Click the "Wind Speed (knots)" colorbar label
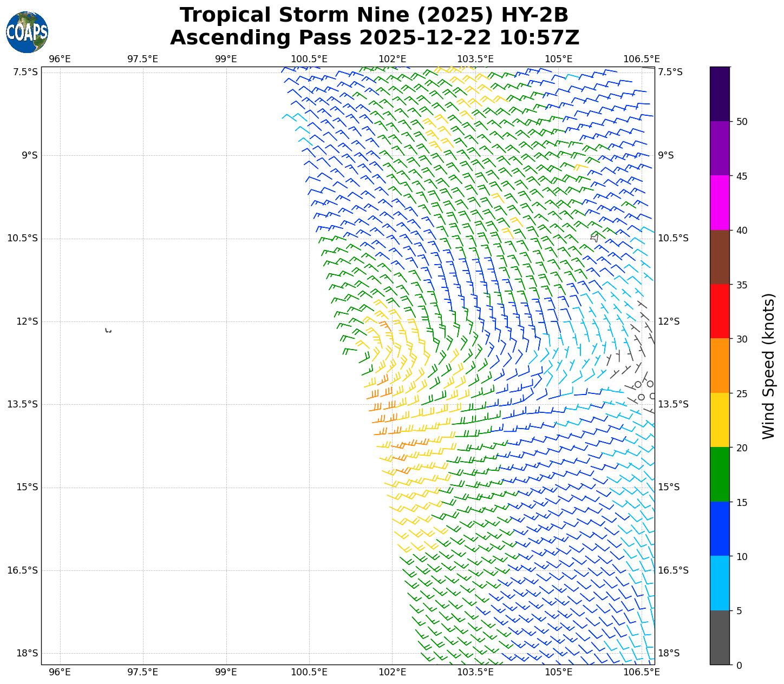This screenshot has width=784, height=684. click(768, 366)
